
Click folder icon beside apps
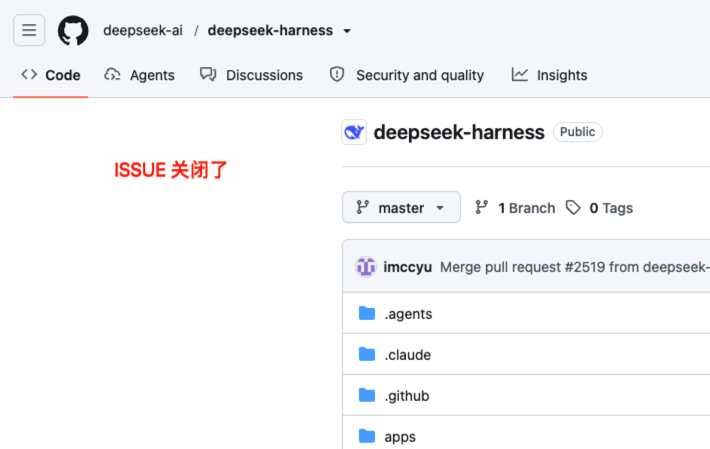click(367, 436)
